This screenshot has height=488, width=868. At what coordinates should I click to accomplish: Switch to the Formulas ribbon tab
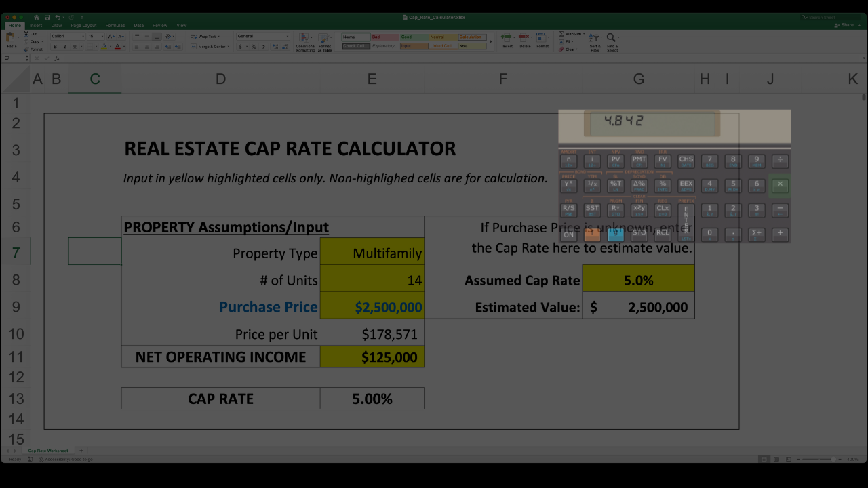pos(115,26)
